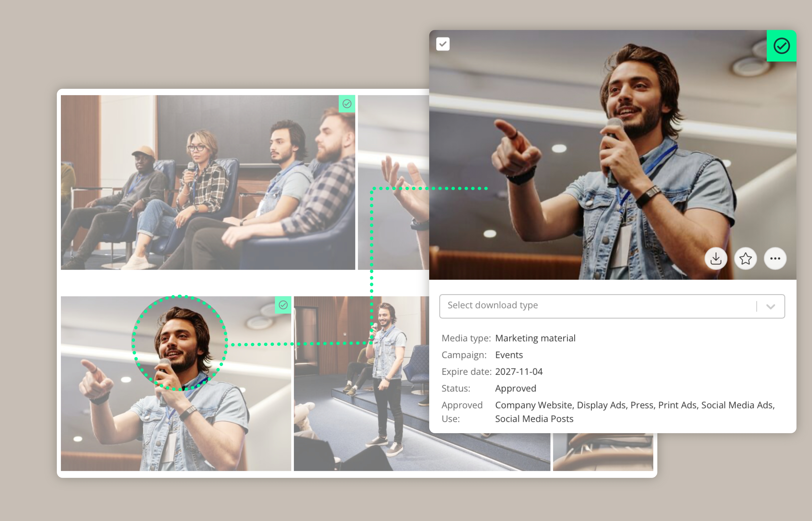
Task: Click the download icon on speaker photo
Action: tap(716, 259)
